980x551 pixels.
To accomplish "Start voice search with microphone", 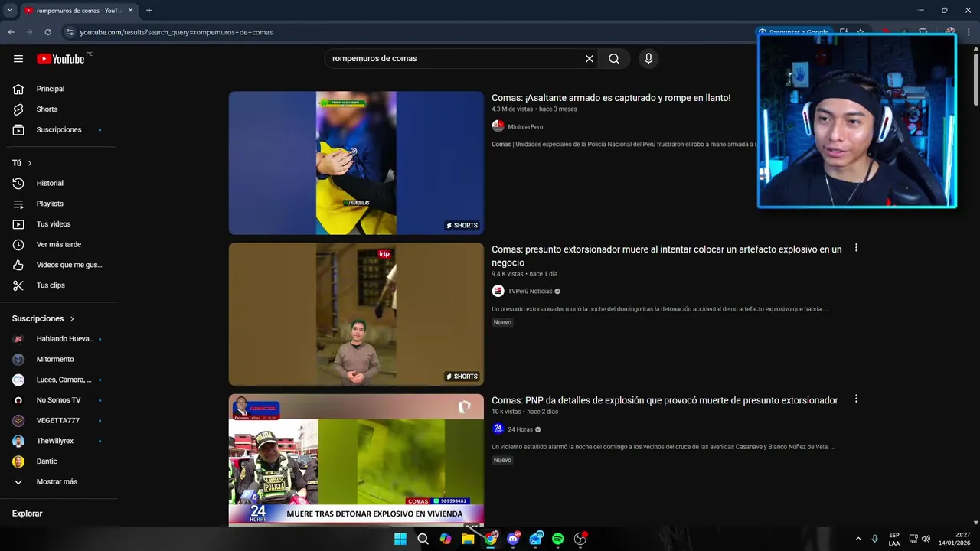I will [x=648, y=59].
